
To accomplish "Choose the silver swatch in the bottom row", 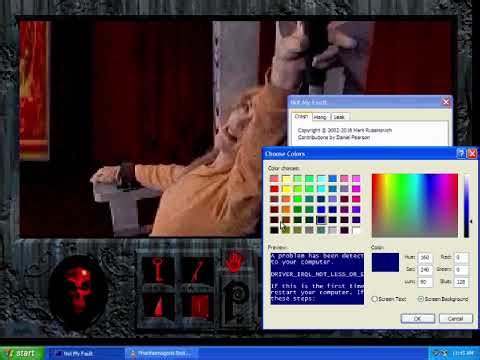I will pyautogui.click(x=332, y=230).
